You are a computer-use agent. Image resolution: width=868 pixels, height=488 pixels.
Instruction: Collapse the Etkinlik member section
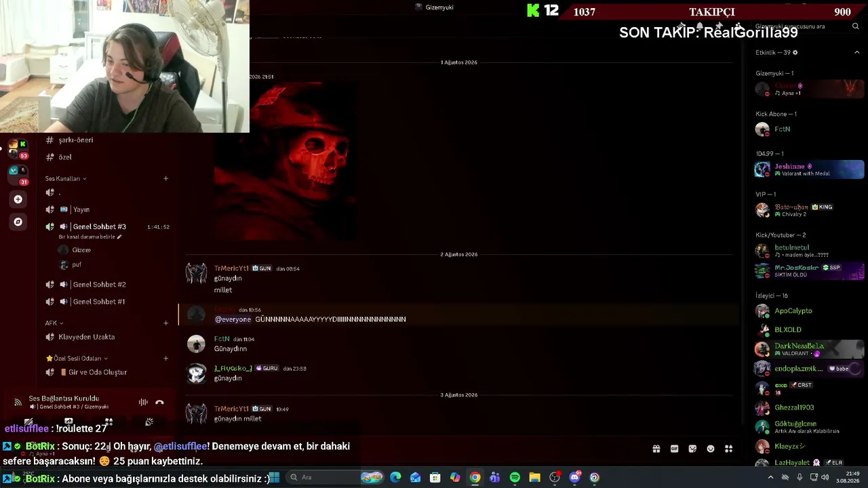point(857,53)
